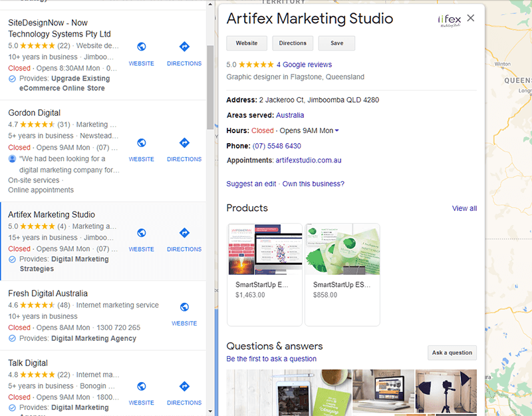View all products link
Viewport: 532px width, 416px height.
point(464,208)
